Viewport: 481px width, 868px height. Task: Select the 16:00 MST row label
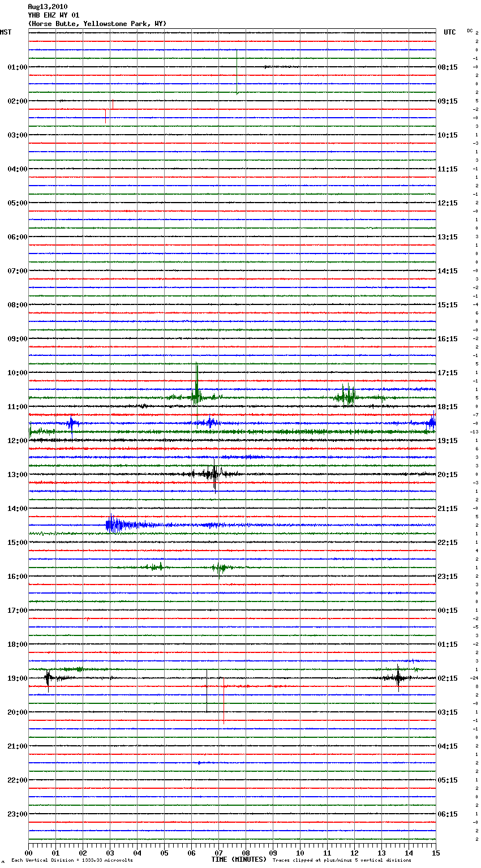pyautogui.click(x=18, y=577)
